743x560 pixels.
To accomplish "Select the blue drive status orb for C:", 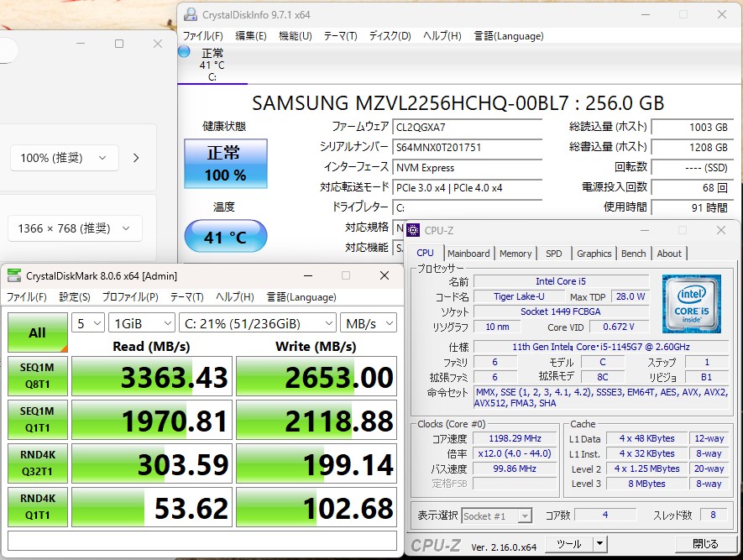I will coord(185,52).
